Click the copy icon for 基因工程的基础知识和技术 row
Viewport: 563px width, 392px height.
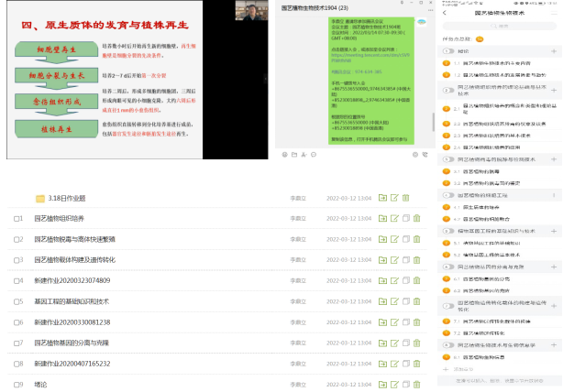tap(404, 300)
